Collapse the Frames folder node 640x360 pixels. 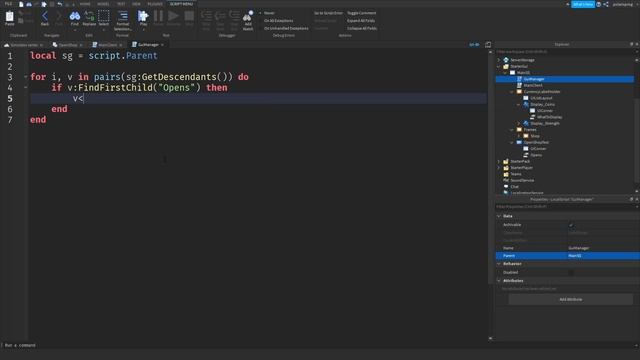512,130
